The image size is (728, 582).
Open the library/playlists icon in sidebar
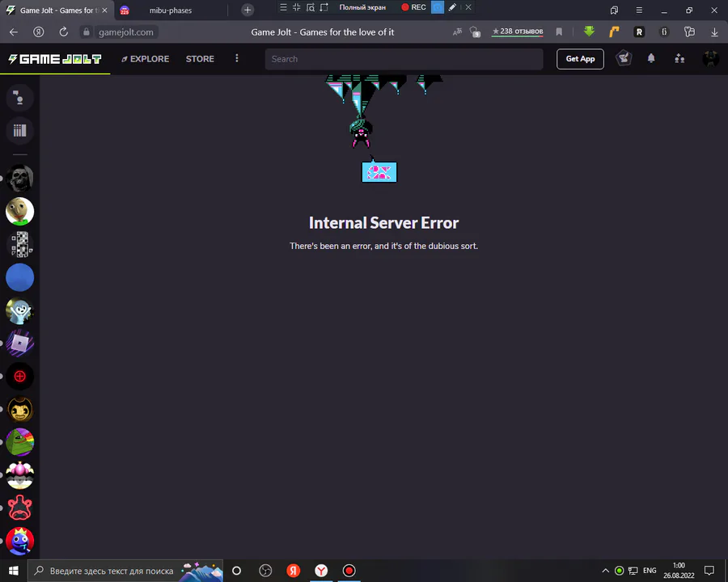[x=19, y=130]
